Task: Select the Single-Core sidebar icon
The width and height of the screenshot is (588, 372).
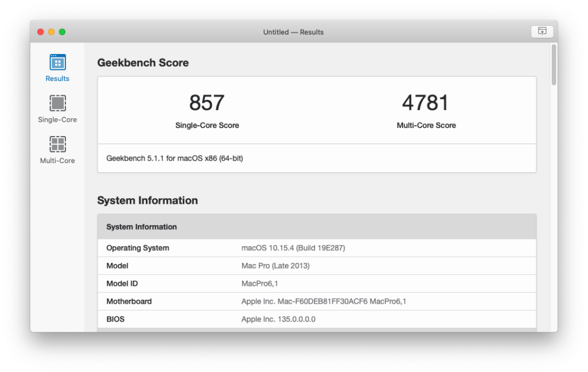Action: pyautogui.click(x=57, y=103)
